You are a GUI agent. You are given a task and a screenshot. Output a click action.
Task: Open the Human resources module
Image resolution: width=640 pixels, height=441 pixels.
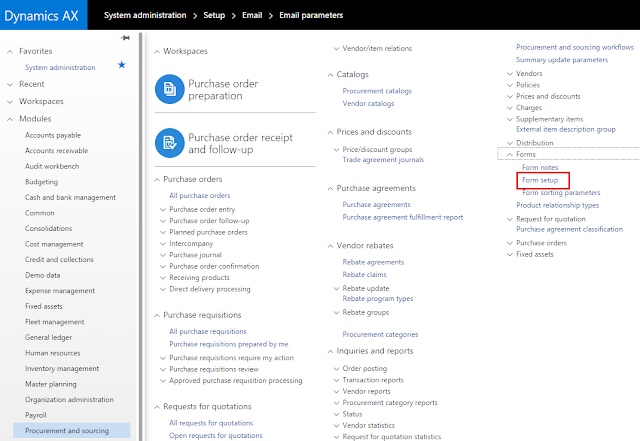[x=53, y=353]
